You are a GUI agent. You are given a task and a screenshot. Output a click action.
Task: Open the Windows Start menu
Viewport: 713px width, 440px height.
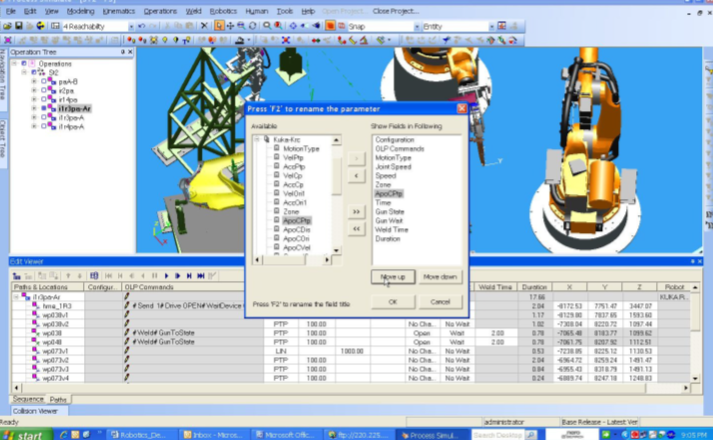(24, 434)
